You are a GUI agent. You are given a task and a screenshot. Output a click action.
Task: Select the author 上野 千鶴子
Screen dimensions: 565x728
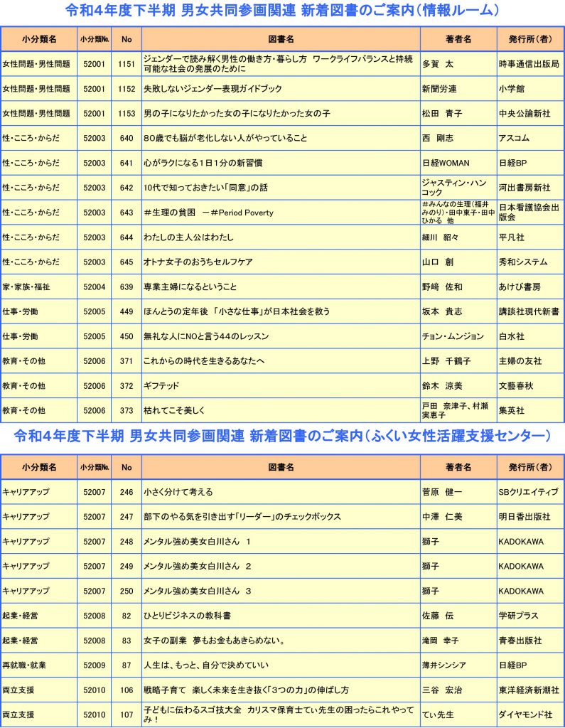pos(446,361)
